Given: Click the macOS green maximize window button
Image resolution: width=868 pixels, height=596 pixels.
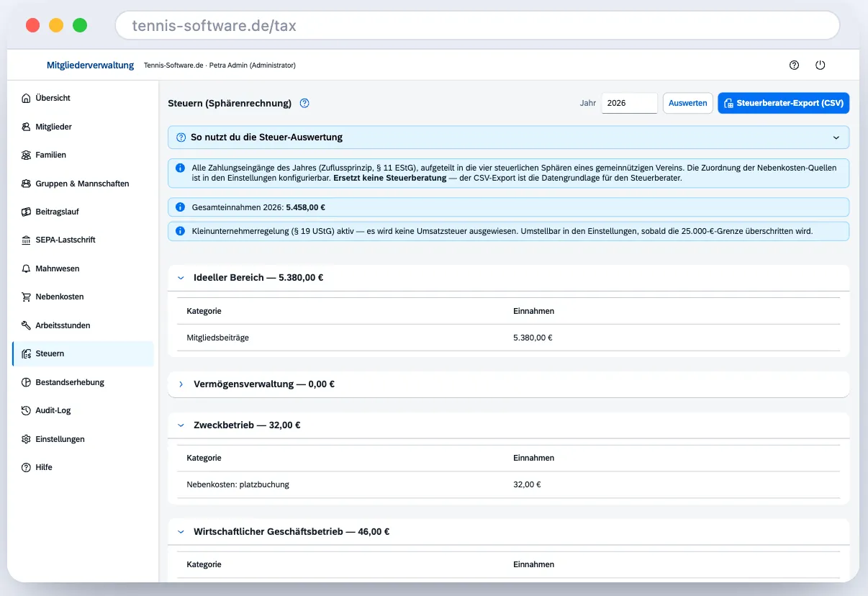Looking at the screenshot, I should click(80, 25).
